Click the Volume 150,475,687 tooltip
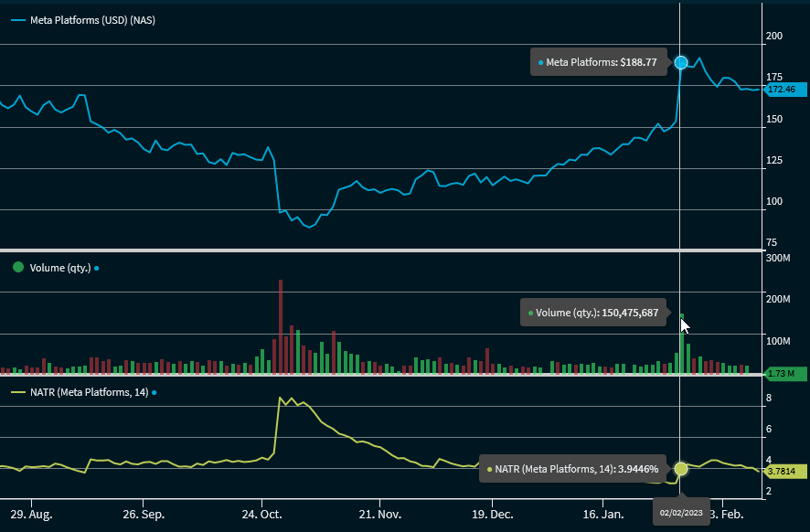Viewport: 810px width, 532px height. 592,313
